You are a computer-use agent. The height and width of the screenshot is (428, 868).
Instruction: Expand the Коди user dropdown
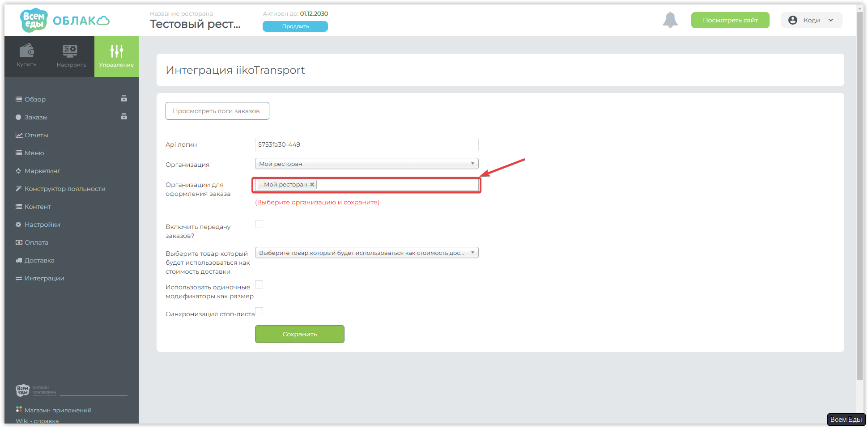pos(812,20)
